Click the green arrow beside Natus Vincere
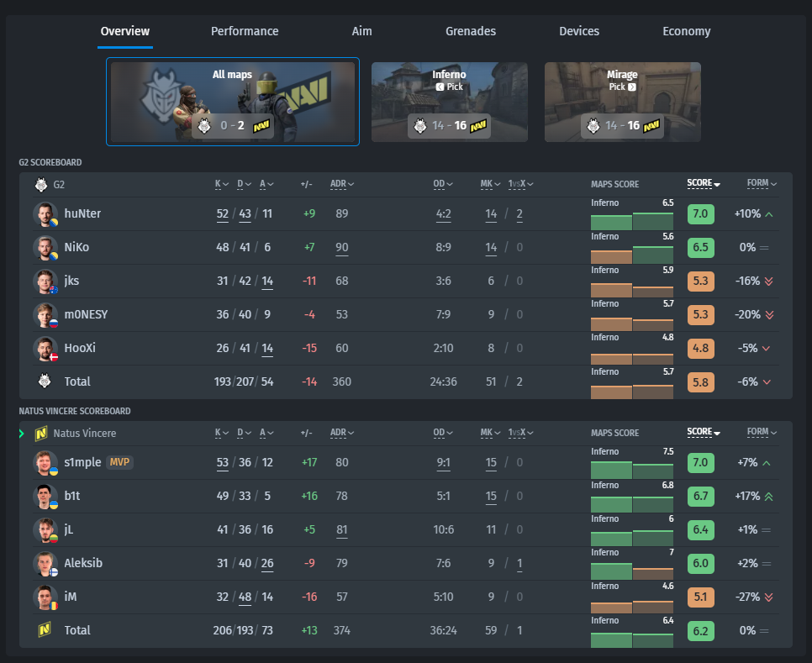 tap(22, 434)
